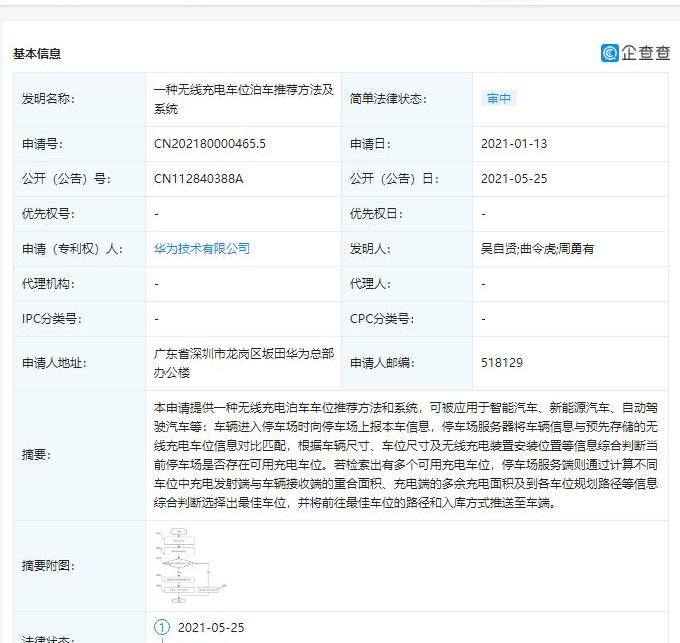Click the 申请人地址 label
Screen dimensions: 680x643
click(54, 362)
